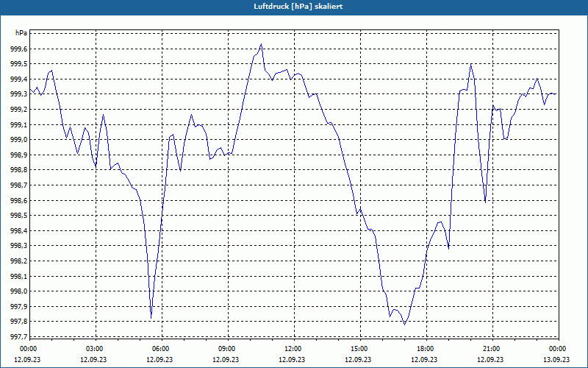Click the 998,2 y-axis label
The height and width of the screenshot is (368, 588).
[19, 261]
